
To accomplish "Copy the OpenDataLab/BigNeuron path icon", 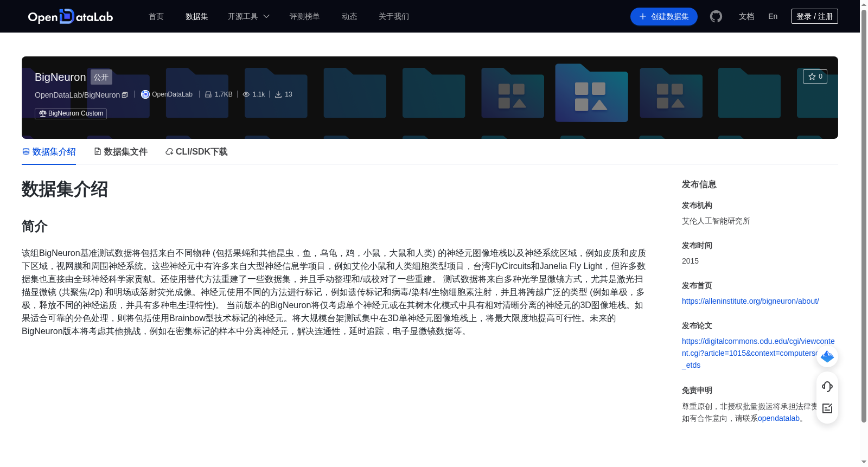I will [125, 95].
